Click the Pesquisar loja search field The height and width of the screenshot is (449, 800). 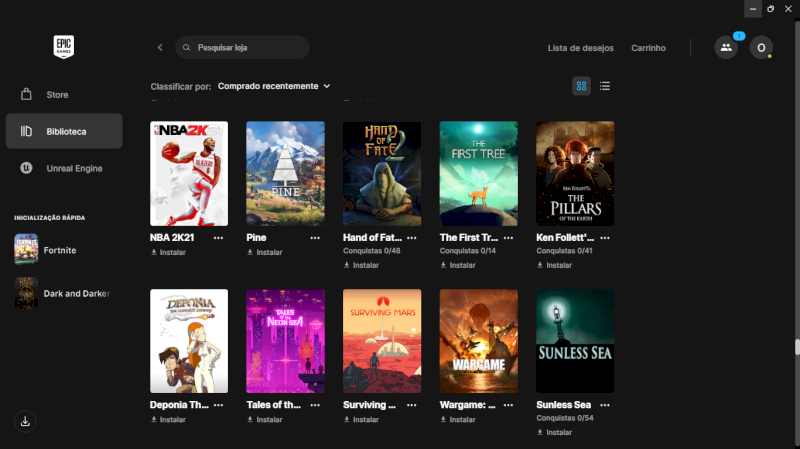[x=242, y=47]
